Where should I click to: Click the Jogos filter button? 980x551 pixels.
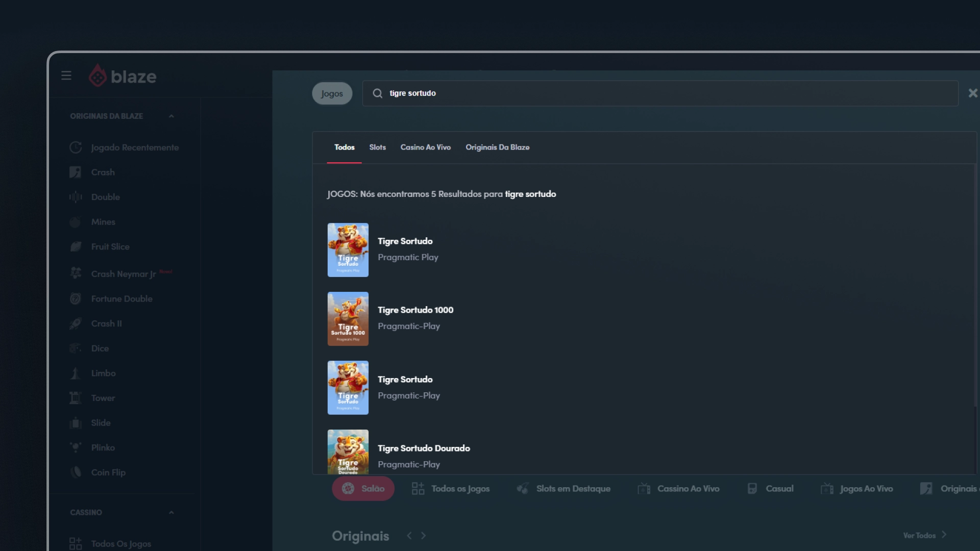pos(332,94)
